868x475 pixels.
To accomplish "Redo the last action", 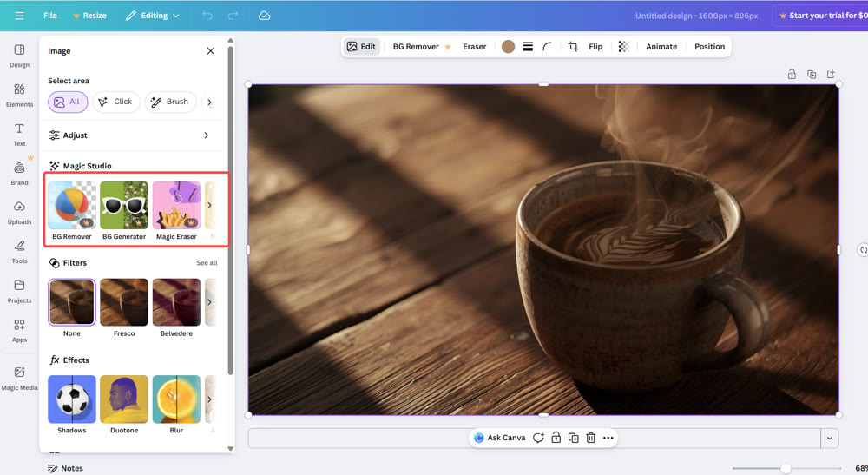I will 233,16.
